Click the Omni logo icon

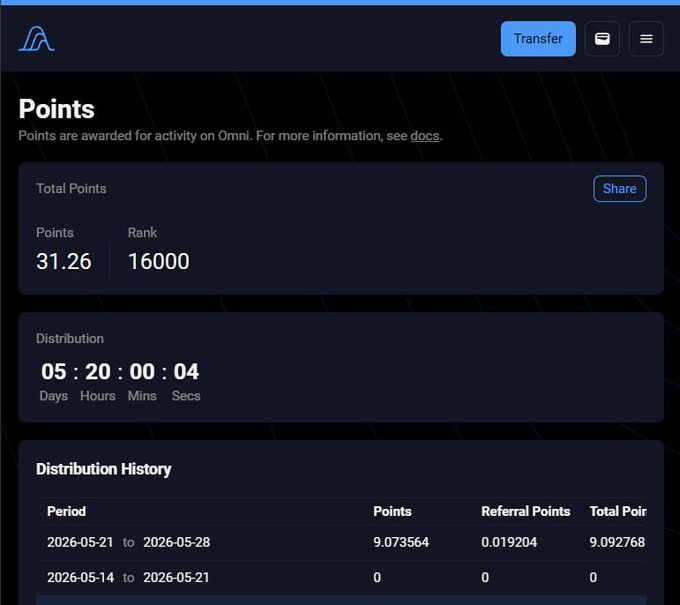click(36, 39)
